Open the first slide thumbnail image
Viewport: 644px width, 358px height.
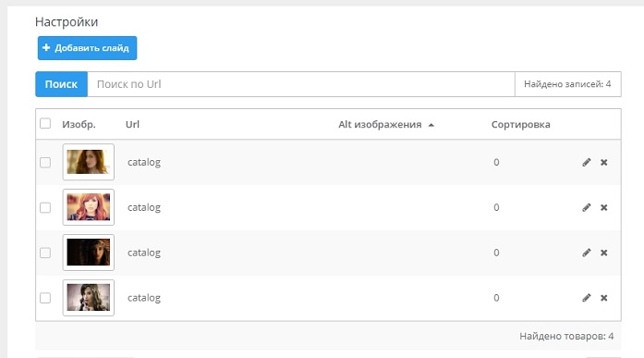coord(89,162)
